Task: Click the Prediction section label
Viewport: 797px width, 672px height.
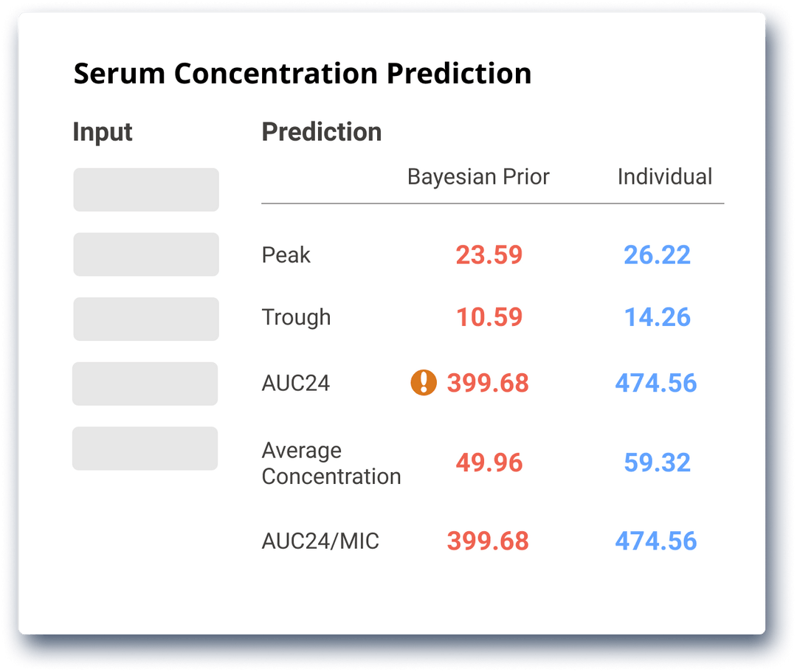Action: click(x=321, y=131)
